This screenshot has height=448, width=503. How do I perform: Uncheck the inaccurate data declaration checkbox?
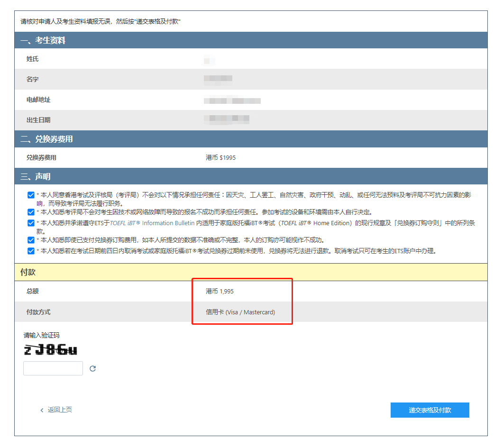(x=31, y=240)
